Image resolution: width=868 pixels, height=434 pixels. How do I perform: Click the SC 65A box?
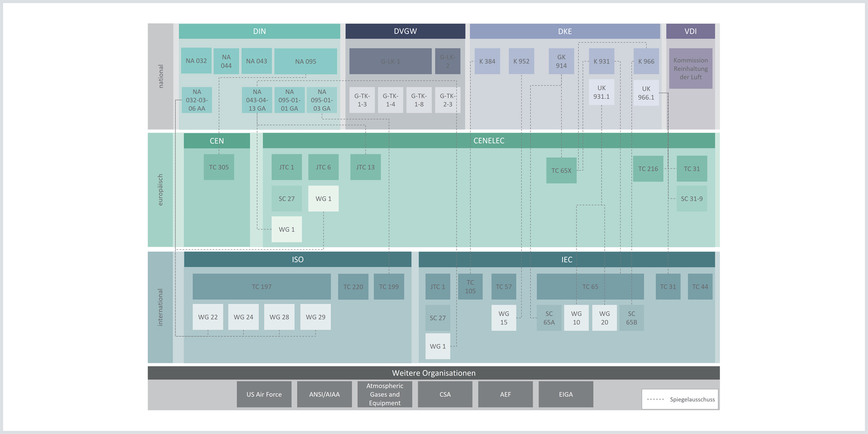click(549, 318)
